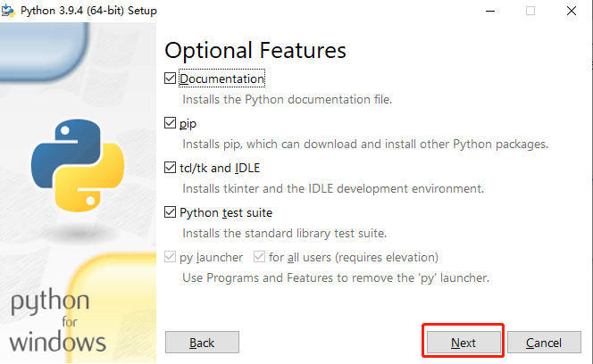The width and height of the screenshot is (593, 364).
Task: Click the tcl/tk and IDLE label
Action: [220, 169]
